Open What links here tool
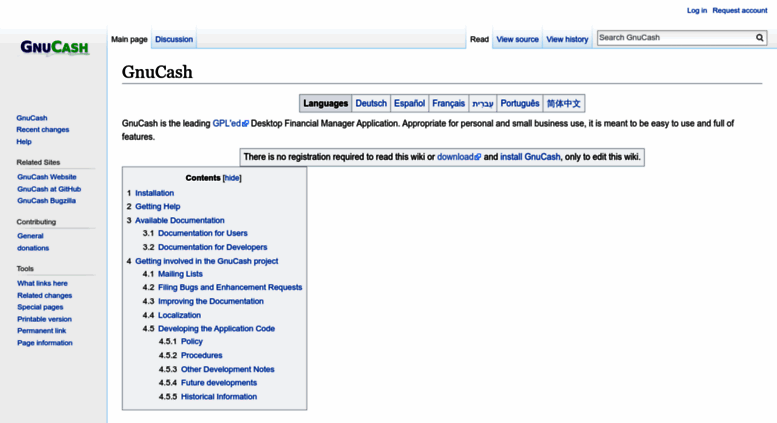 coord(42,283)
